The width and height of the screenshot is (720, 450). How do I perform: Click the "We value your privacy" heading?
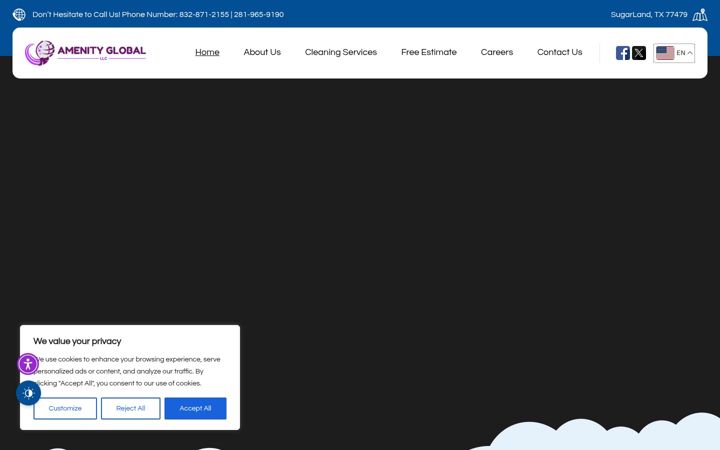coord(77,341)
